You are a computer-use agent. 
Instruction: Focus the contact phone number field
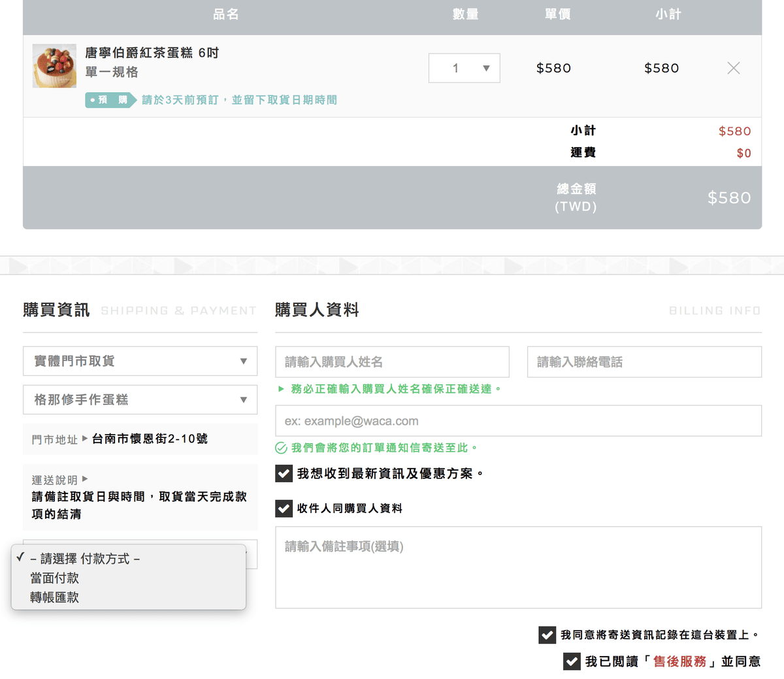[644, 362]
